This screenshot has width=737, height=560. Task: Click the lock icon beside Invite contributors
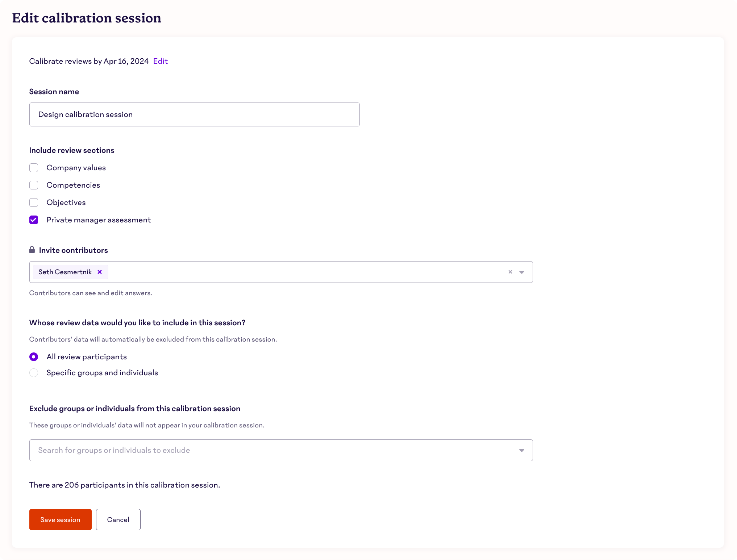[x=32, y=250]
